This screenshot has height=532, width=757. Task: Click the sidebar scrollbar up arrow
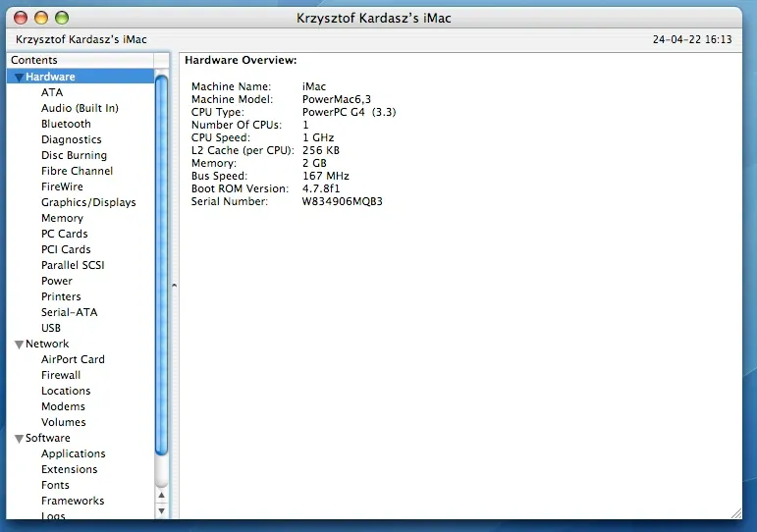162,496
